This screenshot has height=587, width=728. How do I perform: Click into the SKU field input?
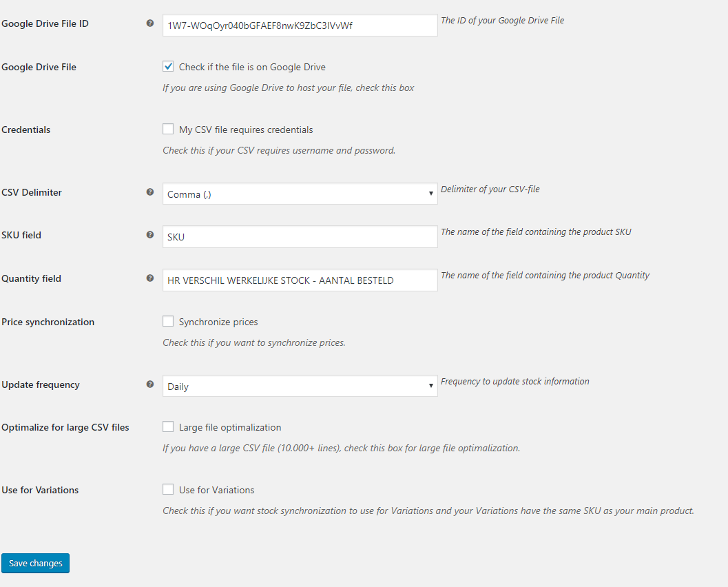click(x=300, y=237)
